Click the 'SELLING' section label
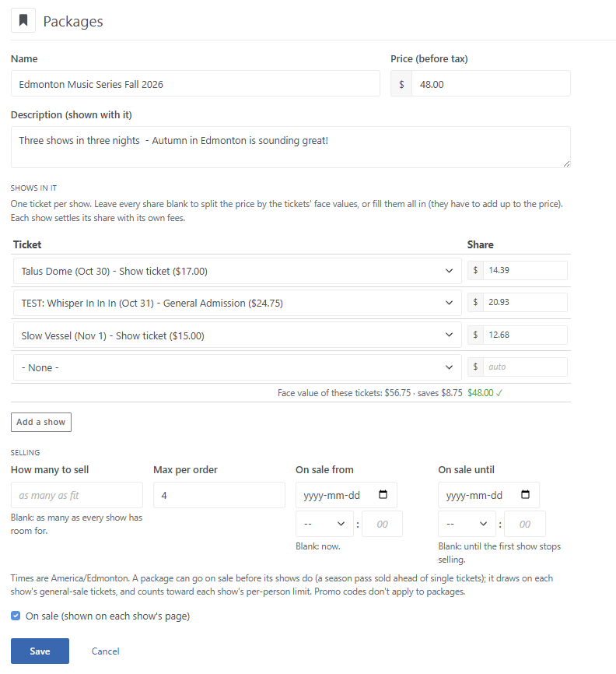This screenshot has width=616, height=674. (x=26, y=453)
